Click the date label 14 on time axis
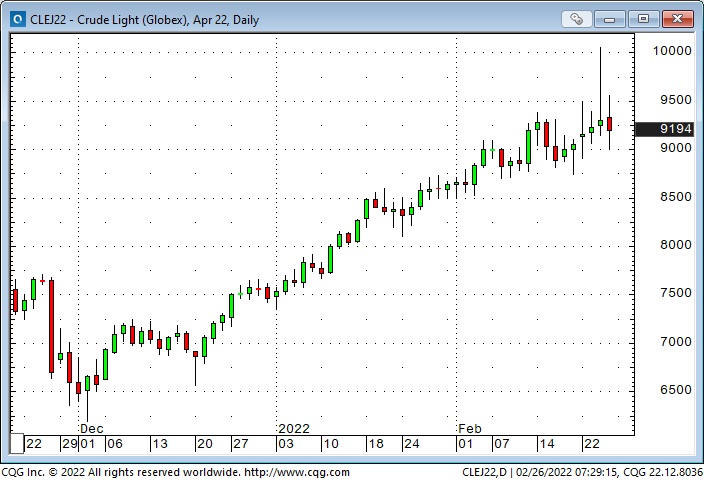704x480 pixels. [x=547, y=444]
